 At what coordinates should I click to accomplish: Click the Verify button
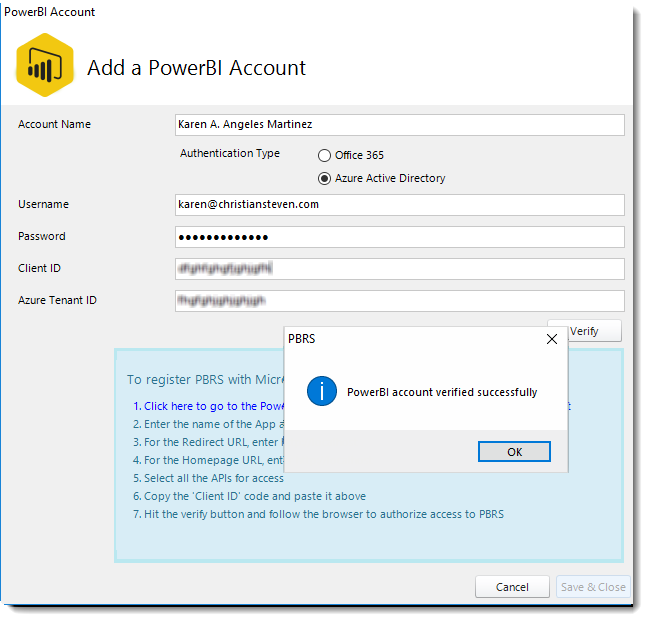click(594, 331)
